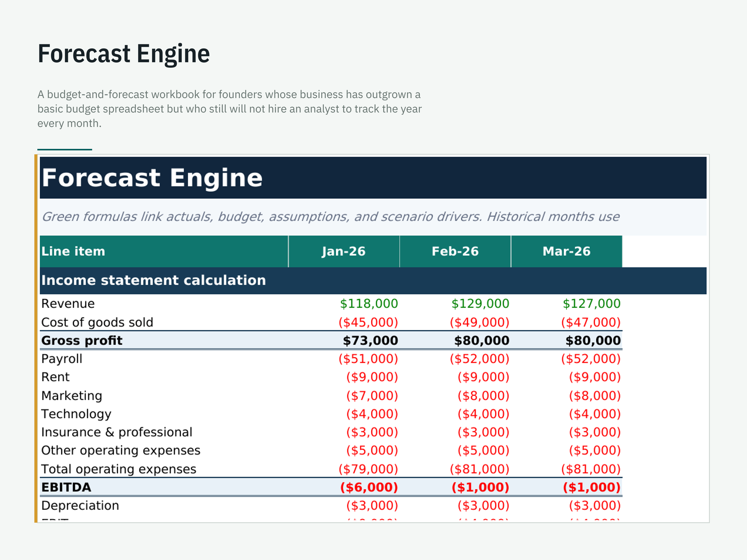747x560 pixels.
Task: Select Gross profit $73,000 cell
Action: pos(371,340)
